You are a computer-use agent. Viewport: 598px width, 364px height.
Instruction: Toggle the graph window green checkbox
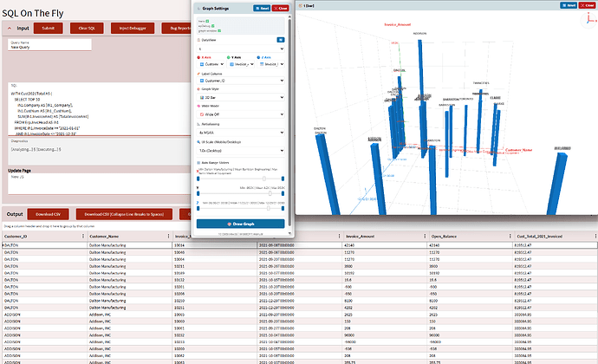219,30
